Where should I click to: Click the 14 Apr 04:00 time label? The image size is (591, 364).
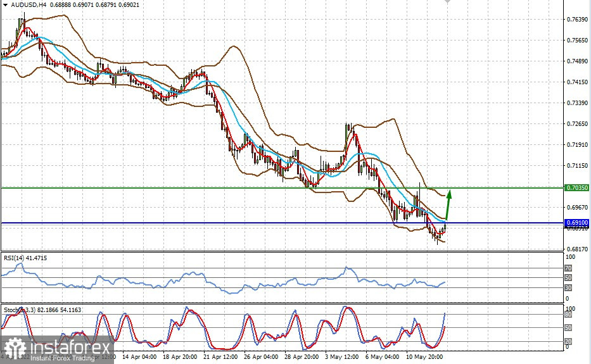click(x=139, y=356)
